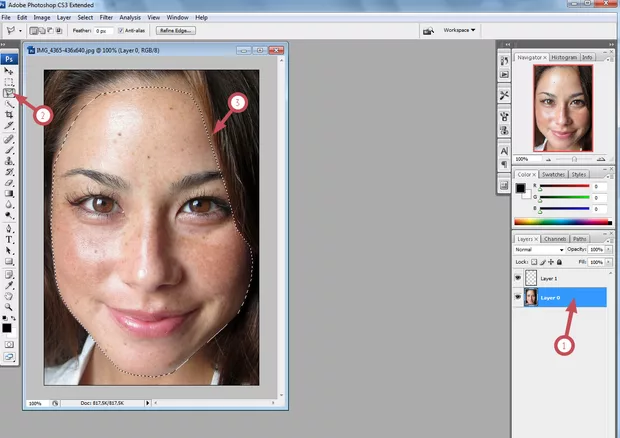Select the Crop tool

click(x=9, y=115)
